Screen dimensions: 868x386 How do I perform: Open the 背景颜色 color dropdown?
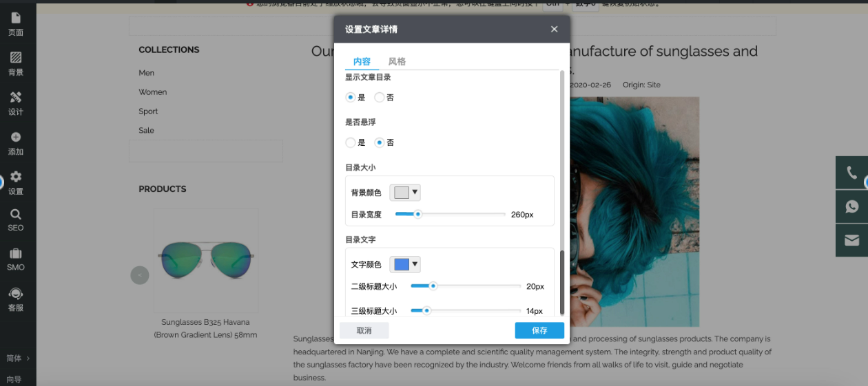405,193
